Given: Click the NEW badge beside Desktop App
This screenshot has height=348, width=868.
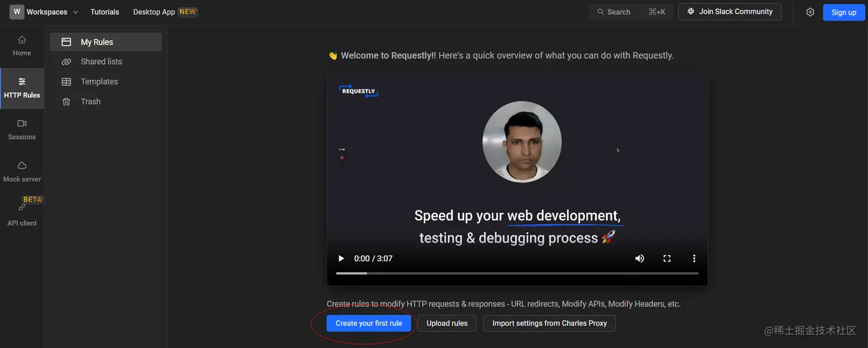Looking at the screenshot, I should coord(188,12).
